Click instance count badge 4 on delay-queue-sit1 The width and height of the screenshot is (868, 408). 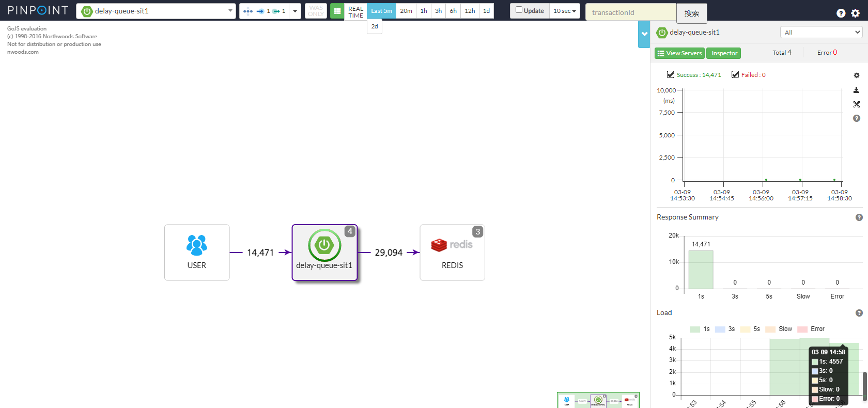coord(350,231)
